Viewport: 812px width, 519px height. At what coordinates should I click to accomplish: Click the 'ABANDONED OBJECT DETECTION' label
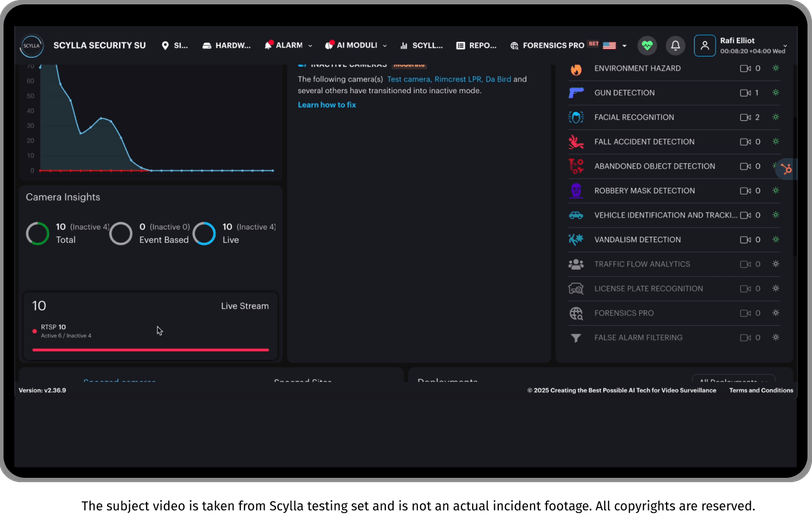[655, 166]
